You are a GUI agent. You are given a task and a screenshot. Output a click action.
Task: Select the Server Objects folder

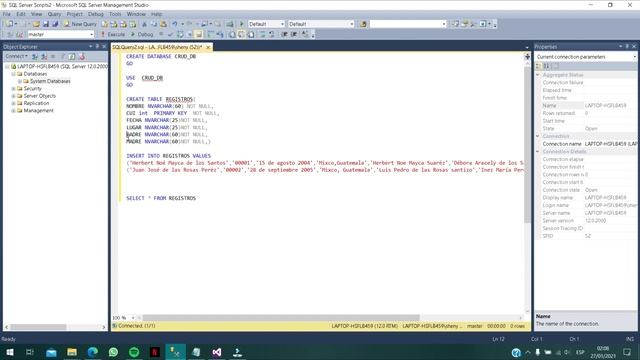40,96
